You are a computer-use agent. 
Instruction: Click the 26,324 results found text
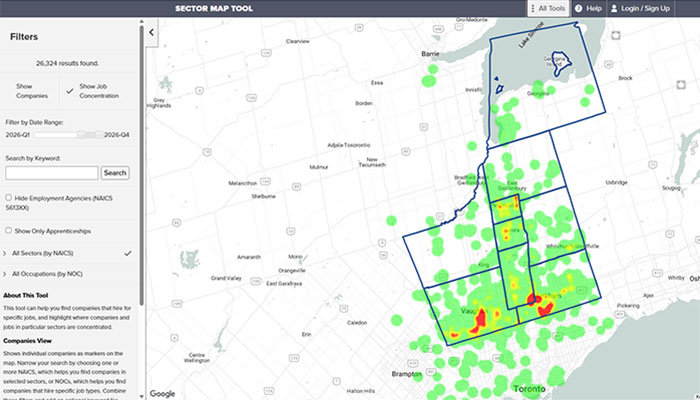[67, 63]
